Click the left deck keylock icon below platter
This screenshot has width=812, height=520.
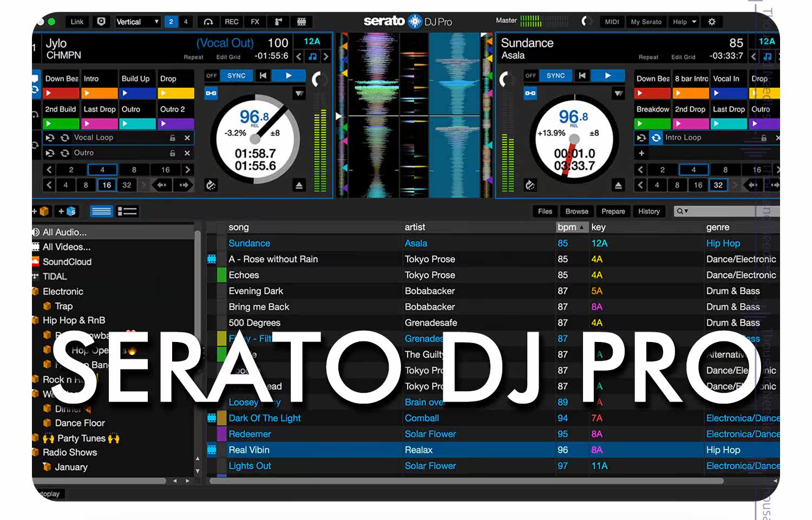(211, 186)
